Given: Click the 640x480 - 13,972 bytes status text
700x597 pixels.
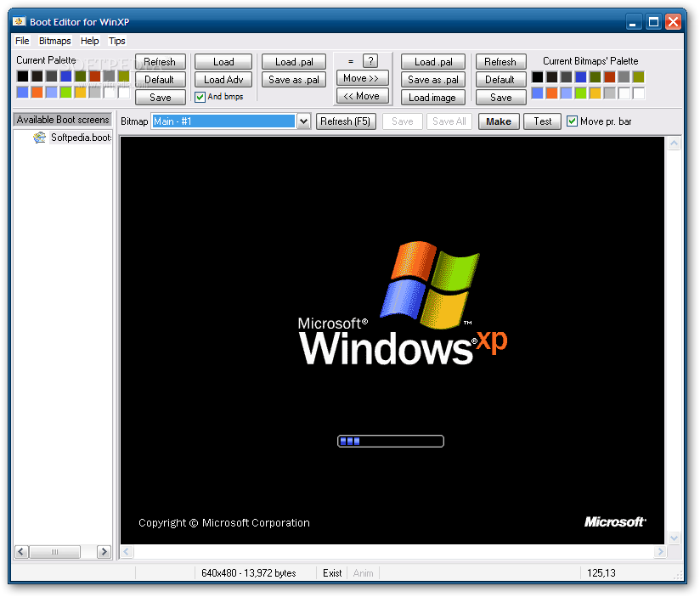Looking at the screenshot, I should coord(249,573).
